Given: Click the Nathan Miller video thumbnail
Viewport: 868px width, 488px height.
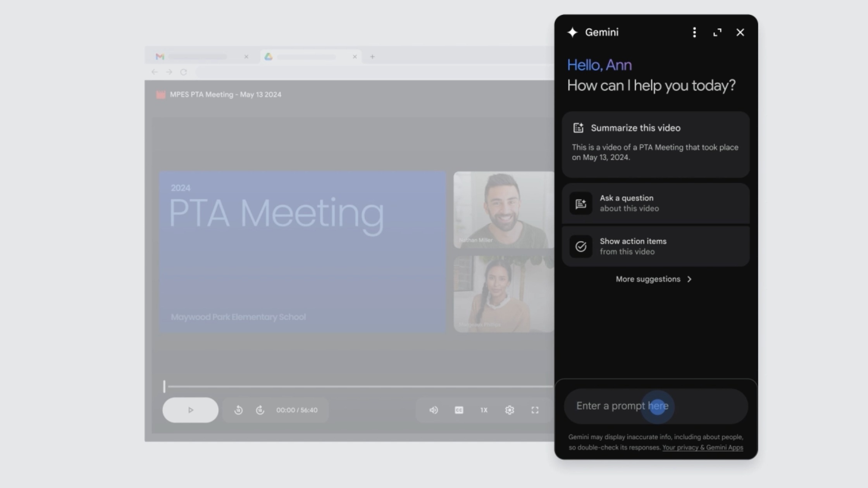Looking at the screenshot, I should pos(504,210).
